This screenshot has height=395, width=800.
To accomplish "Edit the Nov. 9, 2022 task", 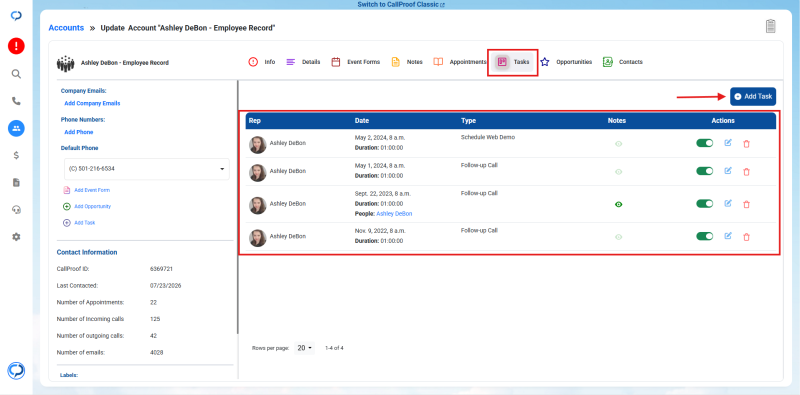I will pos(728,236).
